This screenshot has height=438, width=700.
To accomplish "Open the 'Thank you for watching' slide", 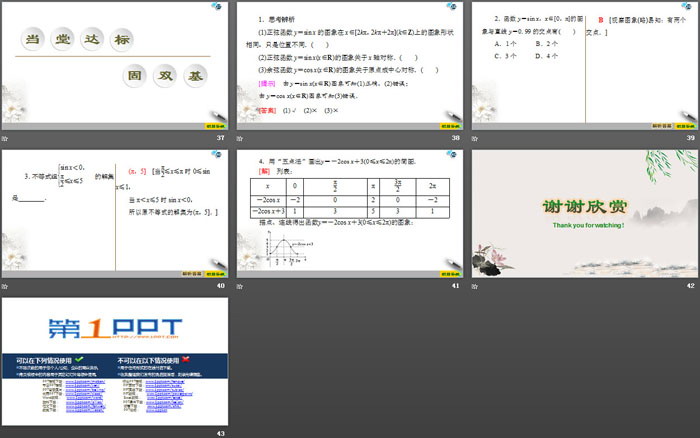I will (584, 213).
